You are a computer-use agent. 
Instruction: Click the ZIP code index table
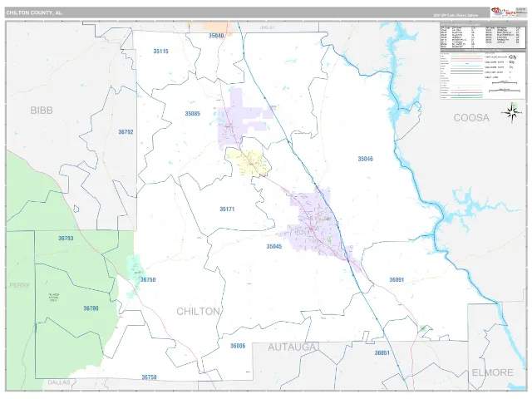[482, 37]
